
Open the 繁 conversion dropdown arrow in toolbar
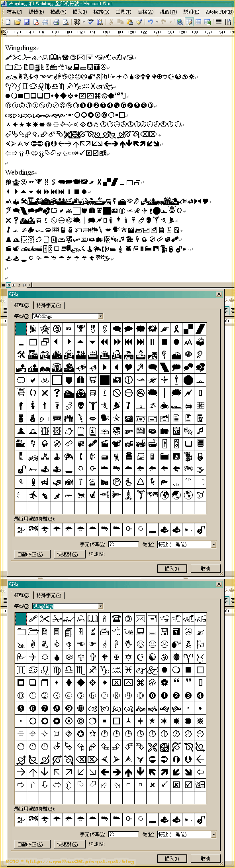84,22
